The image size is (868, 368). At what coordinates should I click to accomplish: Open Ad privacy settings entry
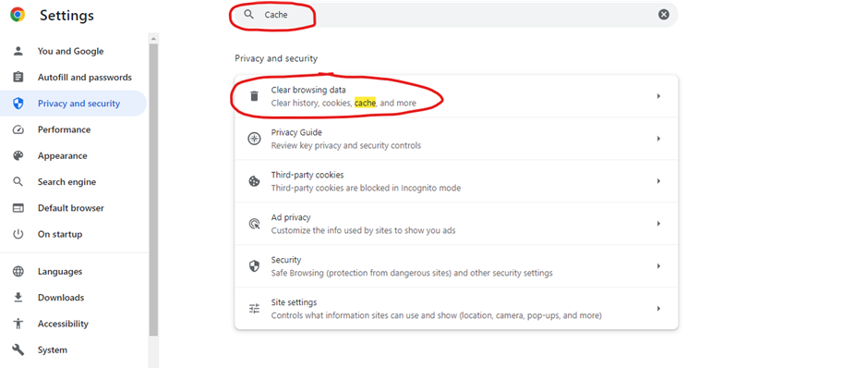point(456,224)
